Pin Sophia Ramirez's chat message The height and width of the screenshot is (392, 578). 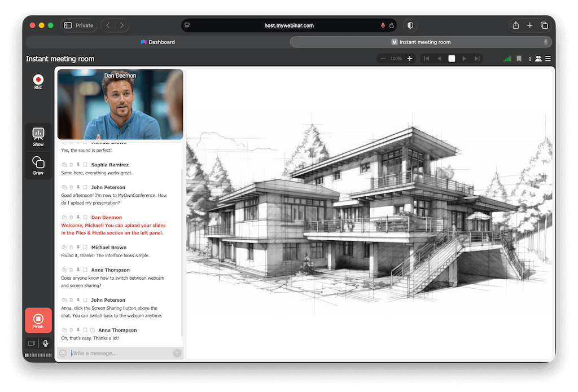point(78,164)
